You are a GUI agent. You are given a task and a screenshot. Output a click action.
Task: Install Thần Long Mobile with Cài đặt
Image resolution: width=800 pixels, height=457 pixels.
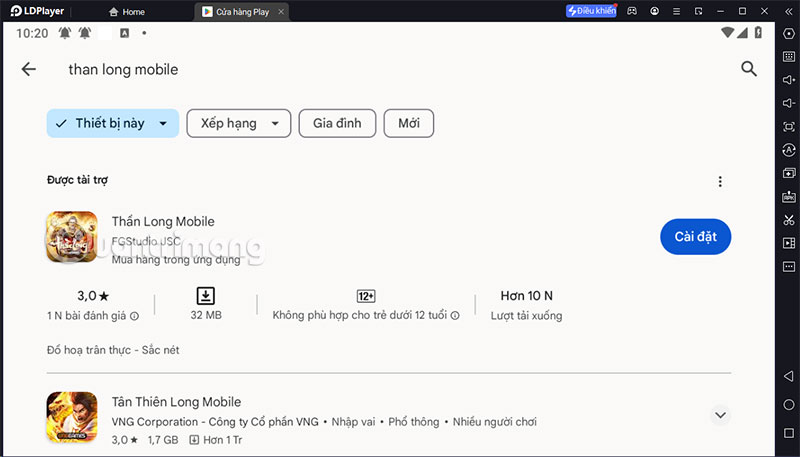click(695, 237)
